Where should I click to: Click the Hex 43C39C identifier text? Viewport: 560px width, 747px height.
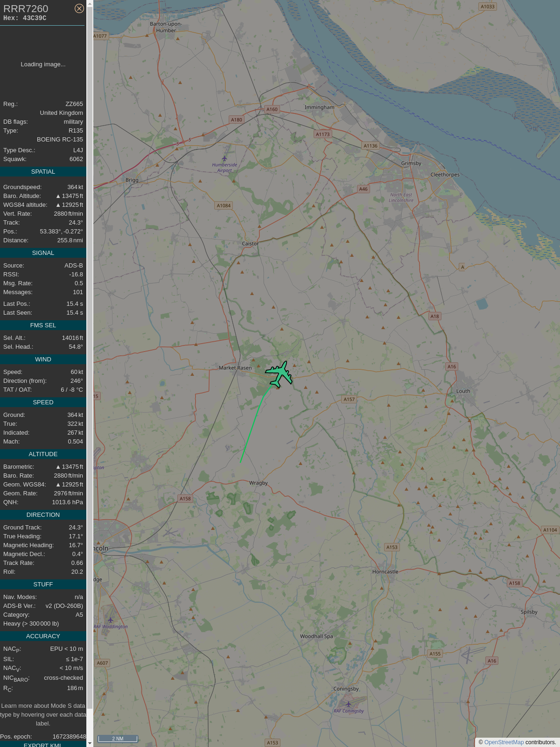[x=25, y=18]
